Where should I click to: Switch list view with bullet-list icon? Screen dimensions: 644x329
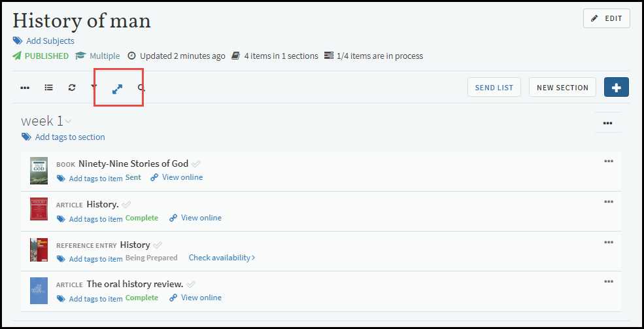click(49, 88)
